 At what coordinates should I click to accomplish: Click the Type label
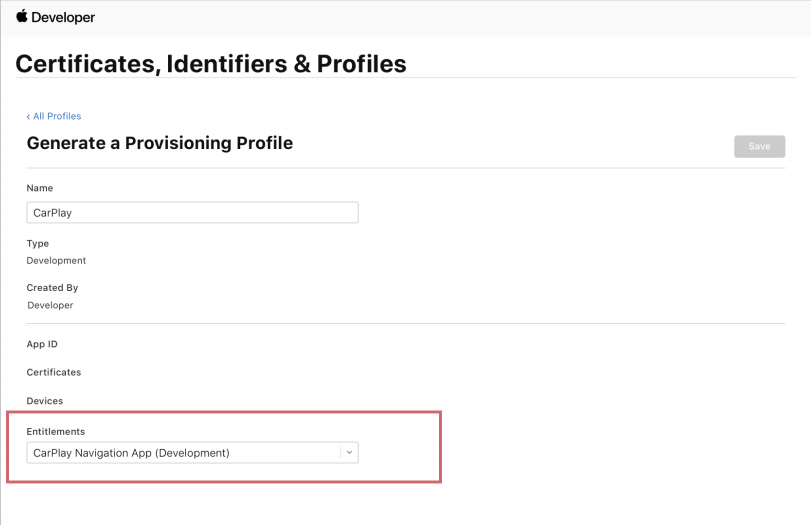[x=38, y=243]
